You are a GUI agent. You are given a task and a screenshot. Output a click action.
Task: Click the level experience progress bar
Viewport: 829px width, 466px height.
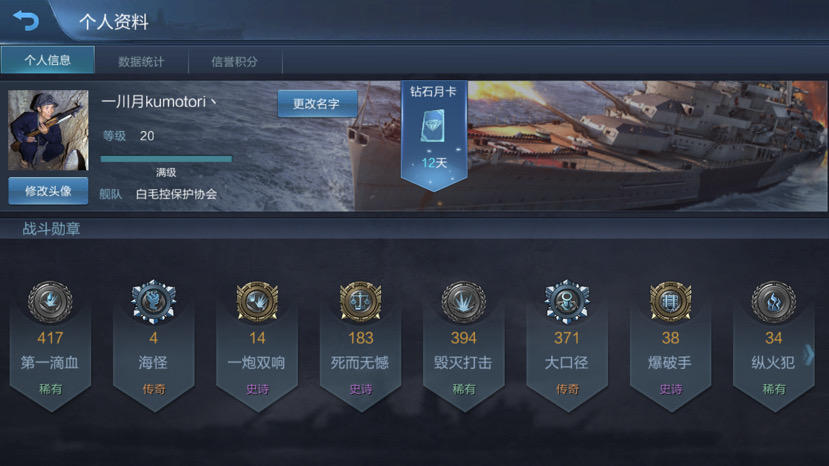pyautogui.click(x=166, y=159)
